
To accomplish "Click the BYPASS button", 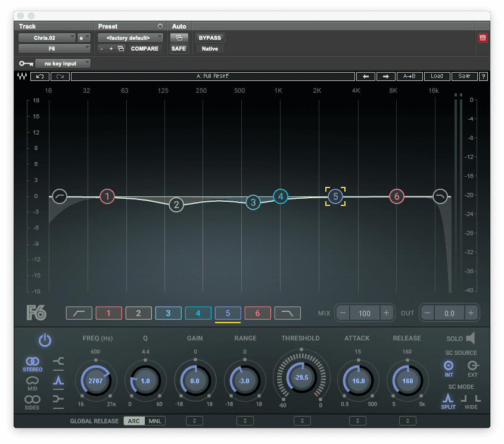I will (x=210, y=37).
